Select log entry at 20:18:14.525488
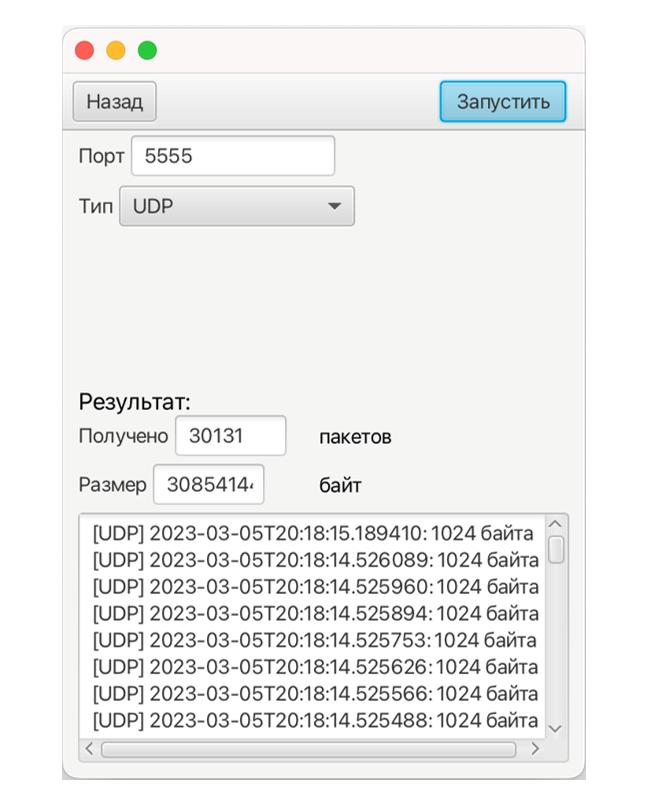Image resolution: width=645 pixels, height=785 pixels. point(315,719)
